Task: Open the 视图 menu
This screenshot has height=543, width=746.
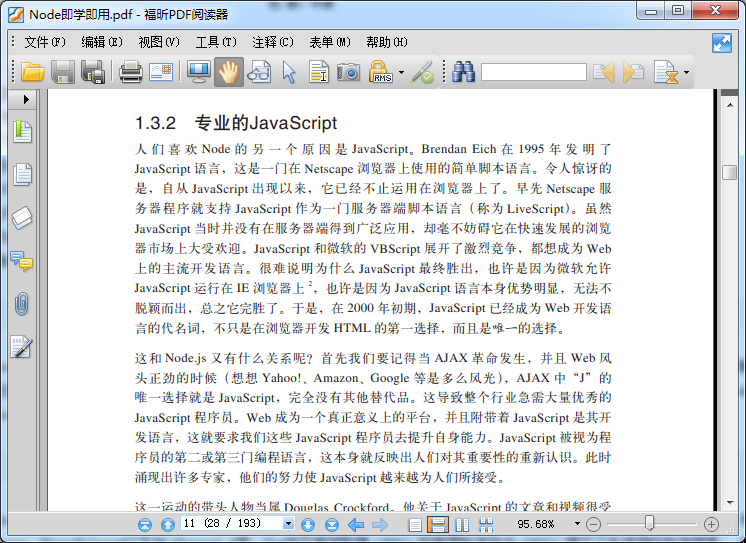Action: [x=159, y=42]
